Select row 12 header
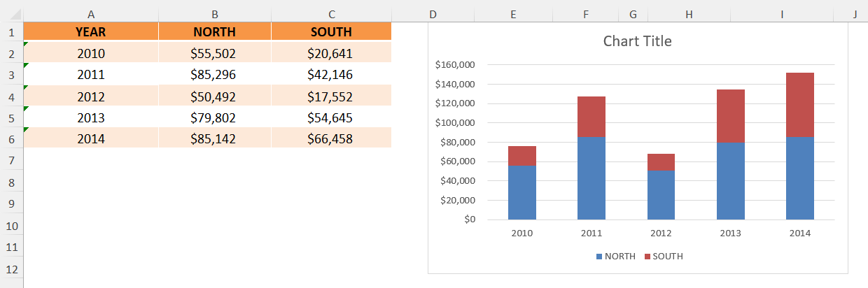This screenshot has height=288, width=868. [11, 270]
